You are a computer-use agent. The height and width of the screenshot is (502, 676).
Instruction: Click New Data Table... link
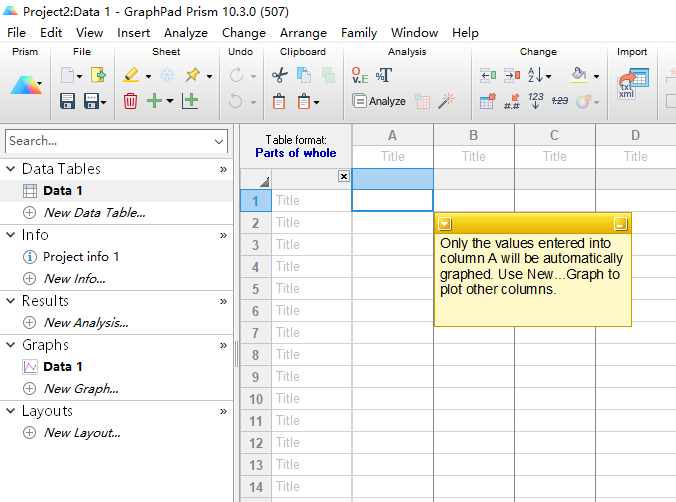[94, 213]
